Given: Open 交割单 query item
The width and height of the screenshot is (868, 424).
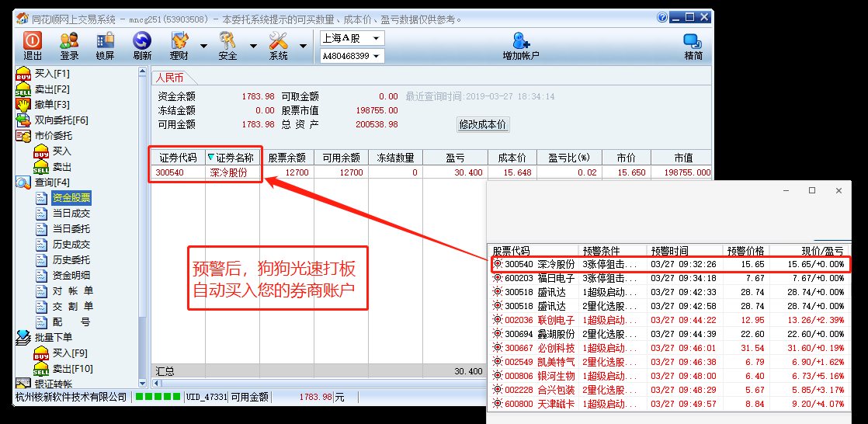Looking at the screenshot, I should click(x=72, y=306).
